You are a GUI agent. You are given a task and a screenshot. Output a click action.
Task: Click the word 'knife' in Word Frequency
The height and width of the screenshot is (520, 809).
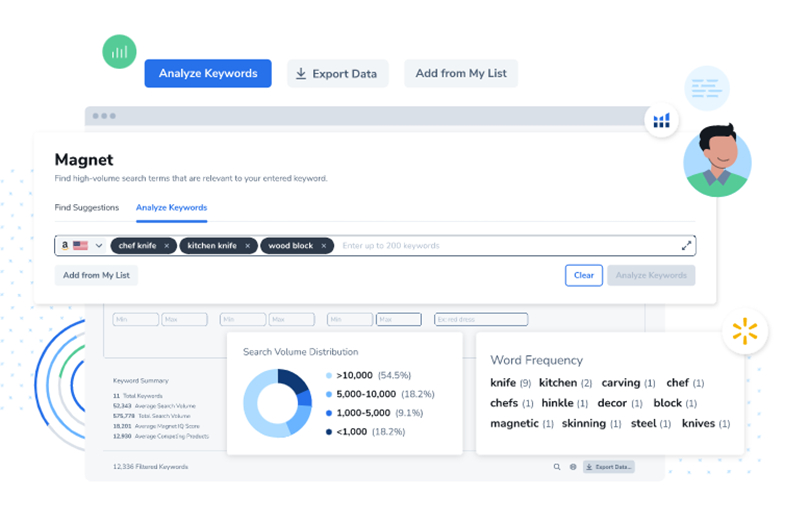coord(503,383)
